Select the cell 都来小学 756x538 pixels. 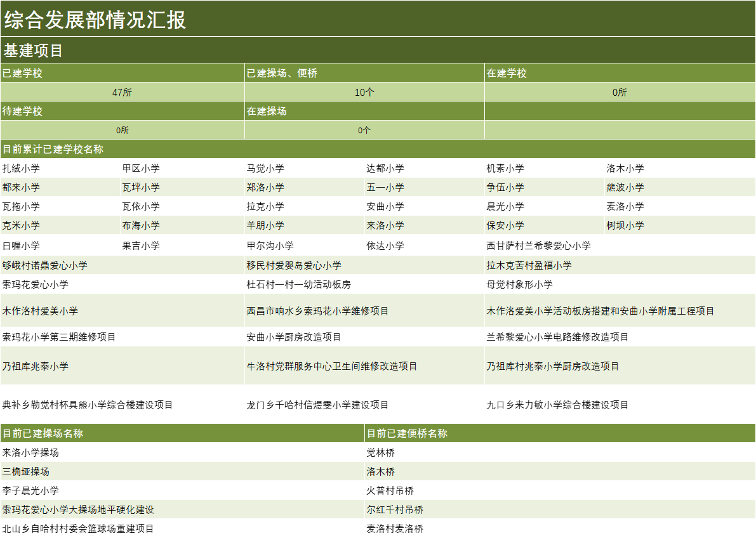[x=60, y=187]
